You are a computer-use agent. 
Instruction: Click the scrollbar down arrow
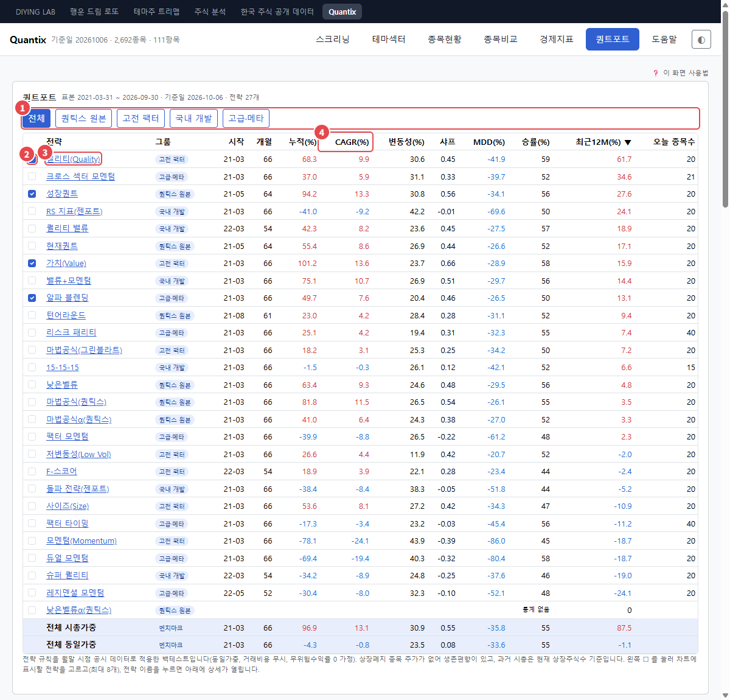(725, 695)
